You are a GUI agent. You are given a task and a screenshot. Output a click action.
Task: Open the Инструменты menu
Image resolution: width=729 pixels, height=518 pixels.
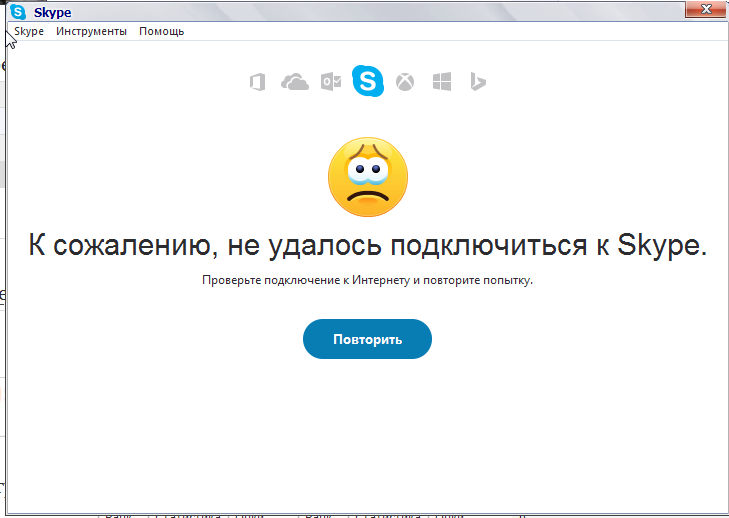[91, 31]
